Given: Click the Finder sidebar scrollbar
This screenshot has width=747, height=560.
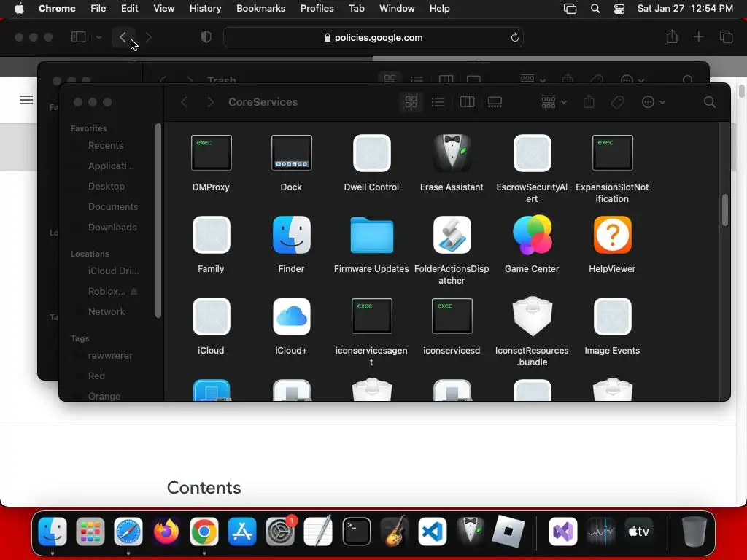Looking at the screenshot, I should tap(158, 220).
